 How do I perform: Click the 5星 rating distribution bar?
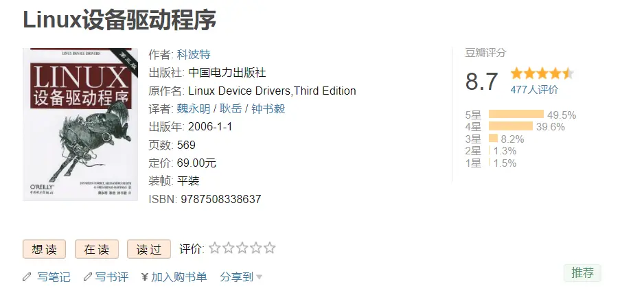[x=516, y=115]
